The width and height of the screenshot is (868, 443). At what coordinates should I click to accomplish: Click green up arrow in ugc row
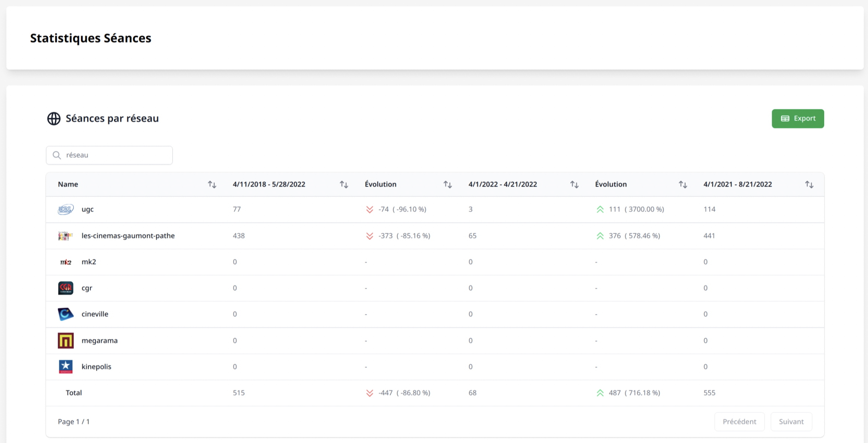(600, 209)
